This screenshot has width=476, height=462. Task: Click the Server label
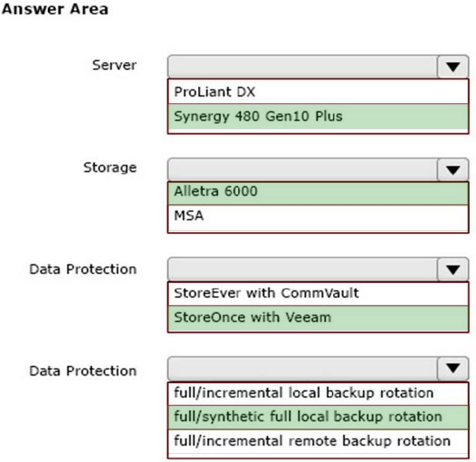[114, 65]
